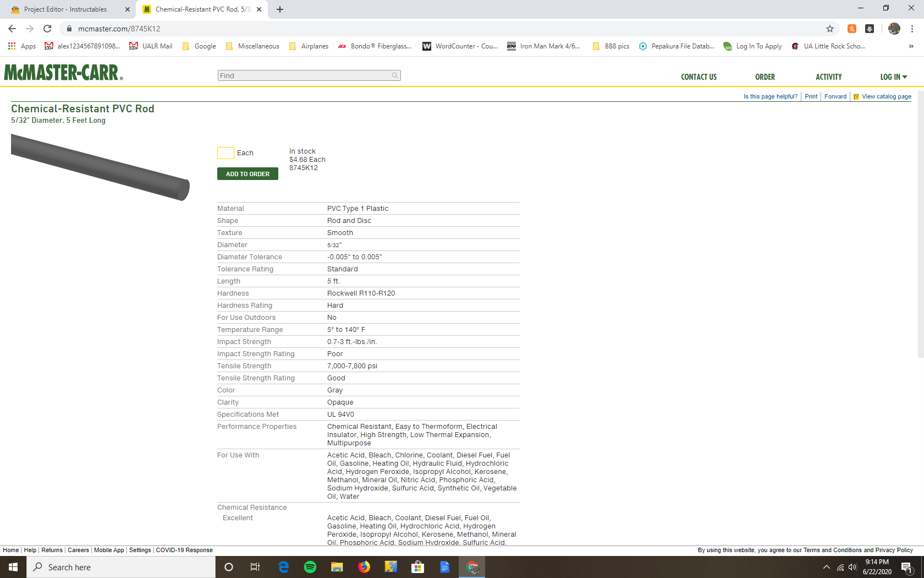Open the Google bookmarks folder
924x578 pixels.
point(199,46)
